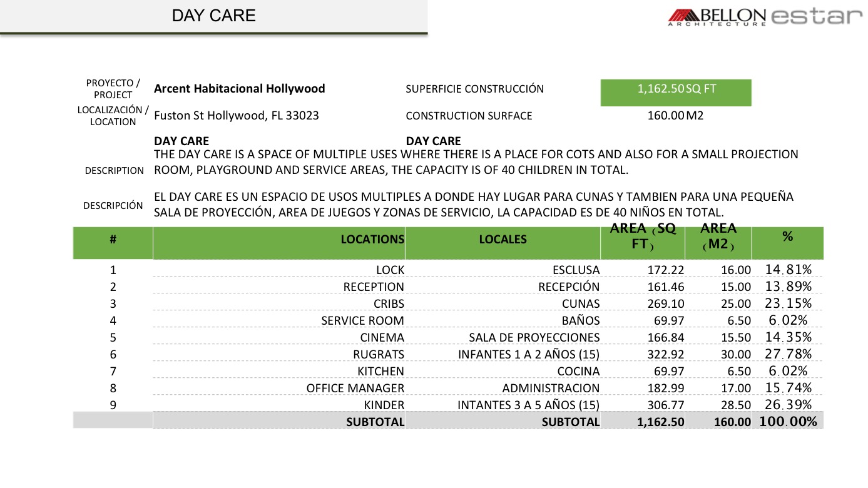Click the % column header
The image size is (868, 488).
(787, 237)
